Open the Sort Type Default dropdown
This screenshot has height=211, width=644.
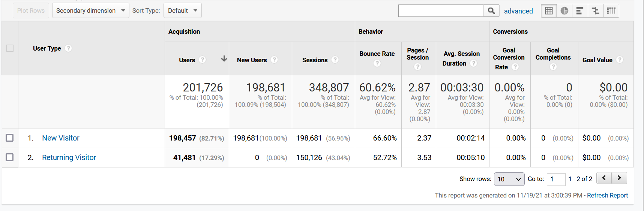(x=183, y=10)
